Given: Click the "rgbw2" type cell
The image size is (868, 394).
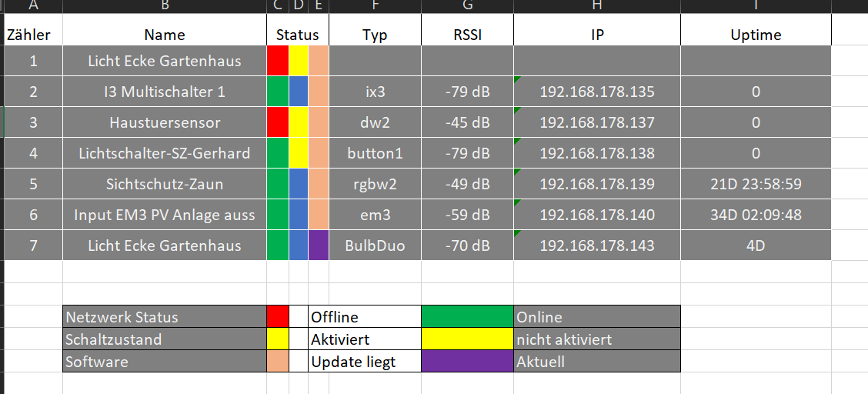Looking at the screenshot, I should pos(375,184).
